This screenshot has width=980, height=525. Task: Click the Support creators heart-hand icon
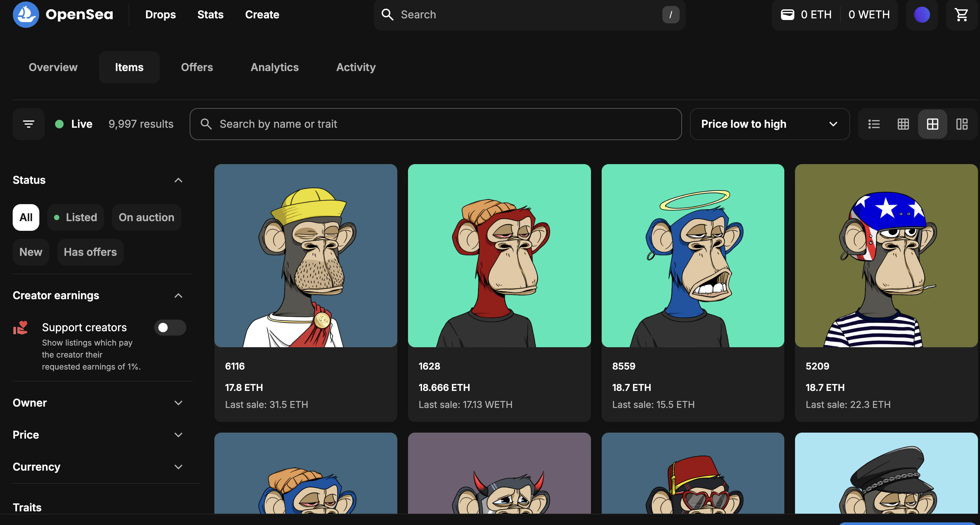click(x=21, y=328)
